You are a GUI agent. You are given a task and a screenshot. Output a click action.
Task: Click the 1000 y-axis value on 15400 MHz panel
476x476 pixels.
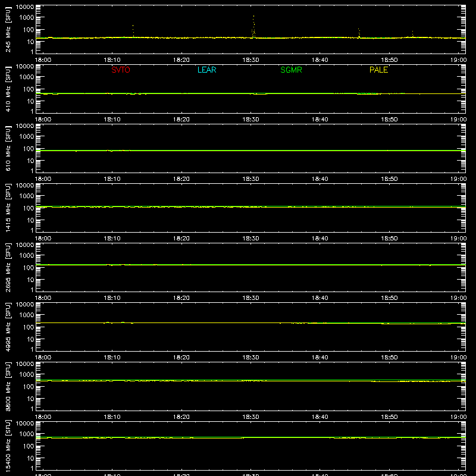(27, 434)
